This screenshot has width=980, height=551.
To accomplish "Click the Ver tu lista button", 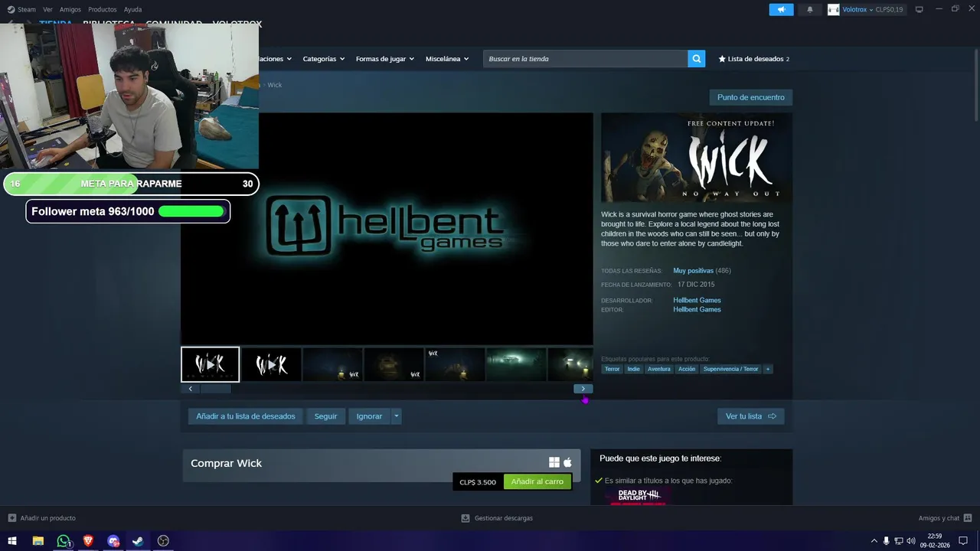I will [750, 416].
